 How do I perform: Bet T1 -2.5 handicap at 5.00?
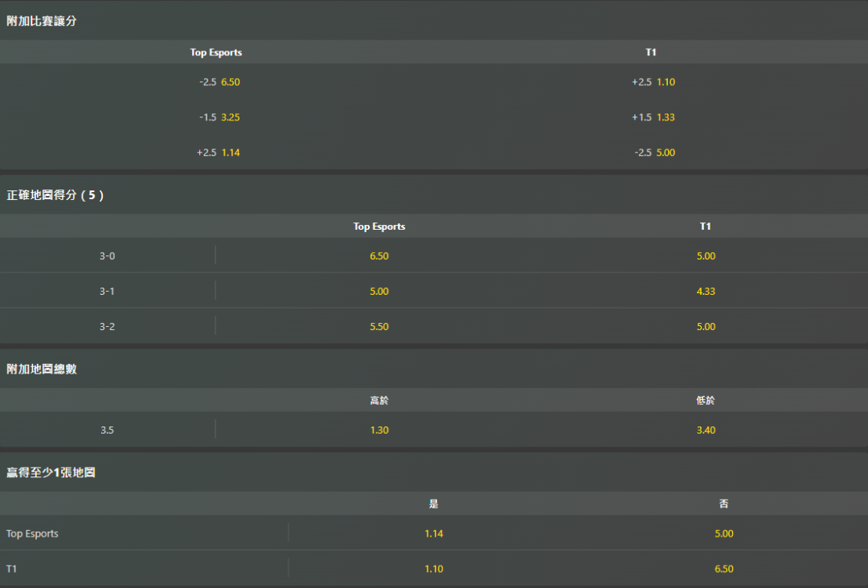[x=665, y=153]
